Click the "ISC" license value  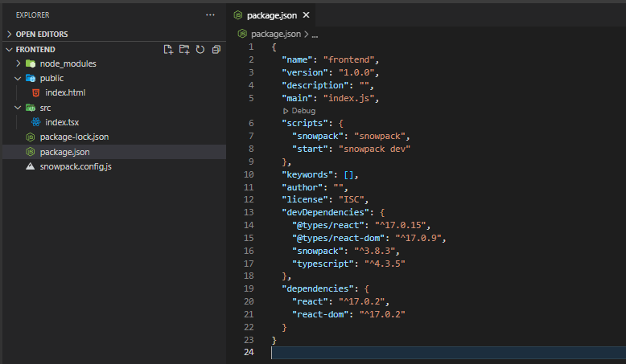pyautogui.click(x=352, y=200)
